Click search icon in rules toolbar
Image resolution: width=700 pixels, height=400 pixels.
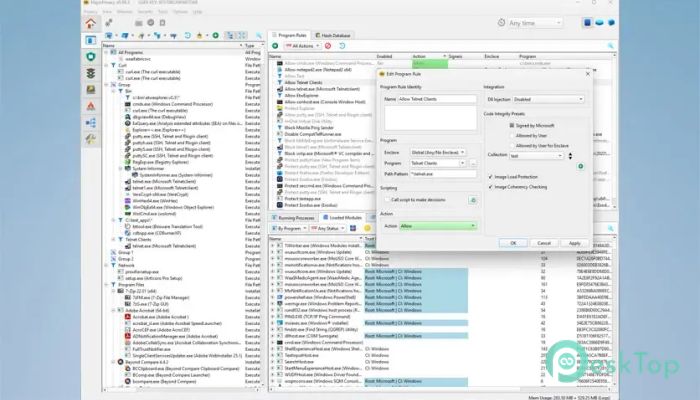point(610,46)
